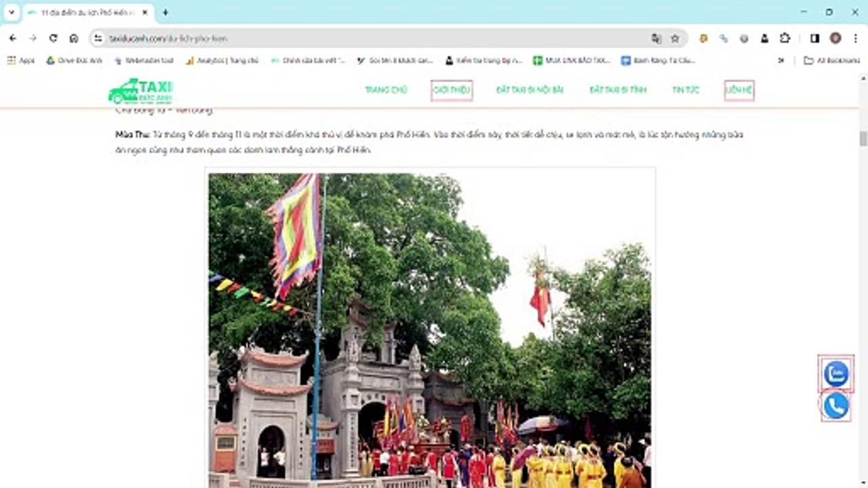868x488 pixels.
Task: Go to the TRANG CHỦ menu item
Action: coord(386,90)
